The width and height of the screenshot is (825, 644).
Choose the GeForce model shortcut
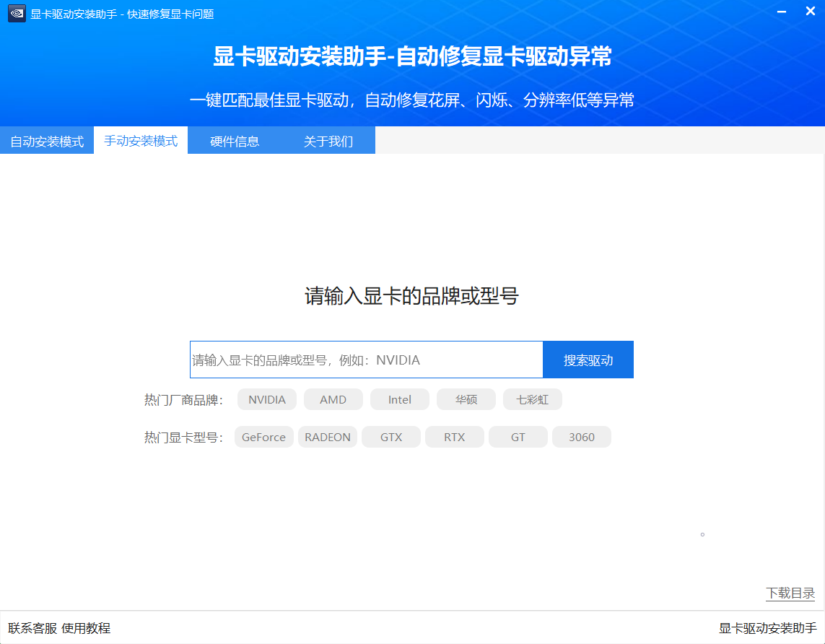263,437
